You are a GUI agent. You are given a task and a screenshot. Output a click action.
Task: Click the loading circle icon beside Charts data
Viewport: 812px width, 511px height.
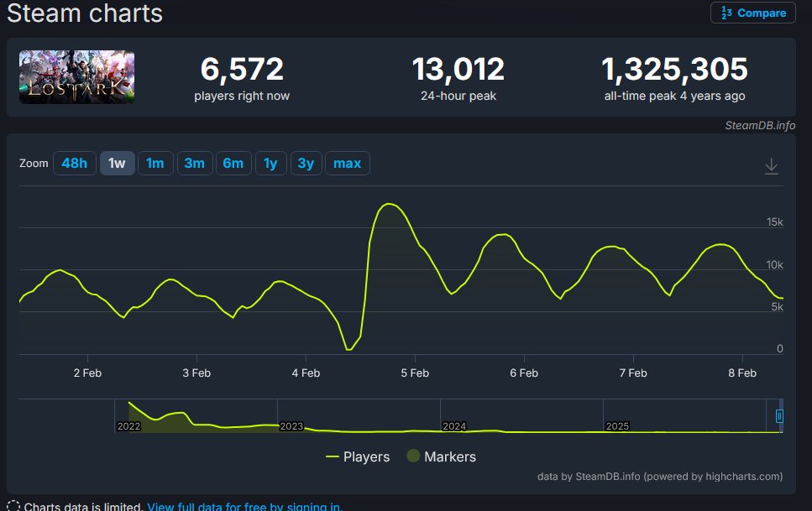[x=13, y=506]
